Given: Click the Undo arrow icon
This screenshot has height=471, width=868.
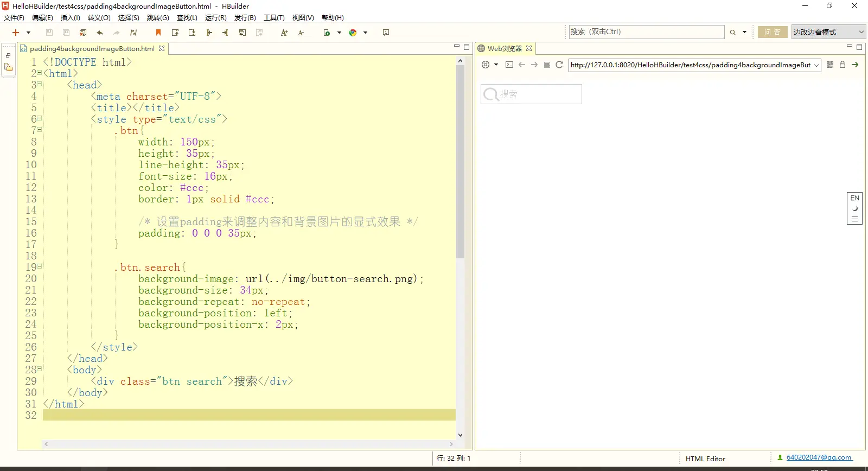Looking at the screenshot, I should click(100, 33).
